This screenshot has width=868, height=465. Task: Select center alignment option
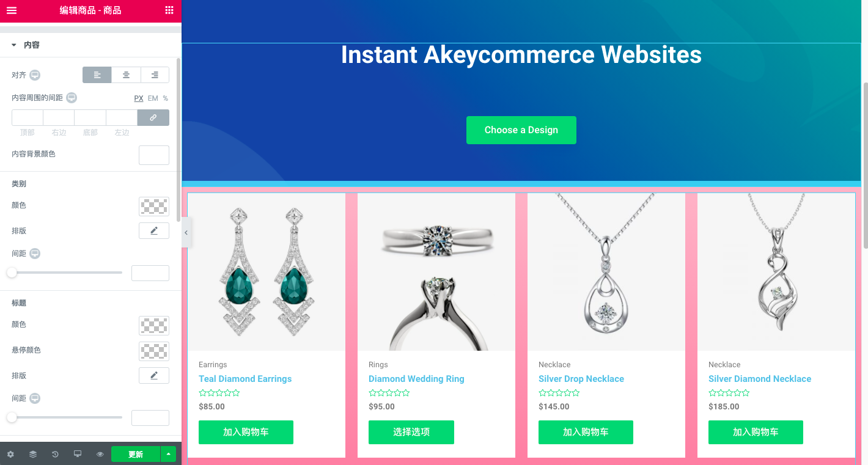point(126,75)
